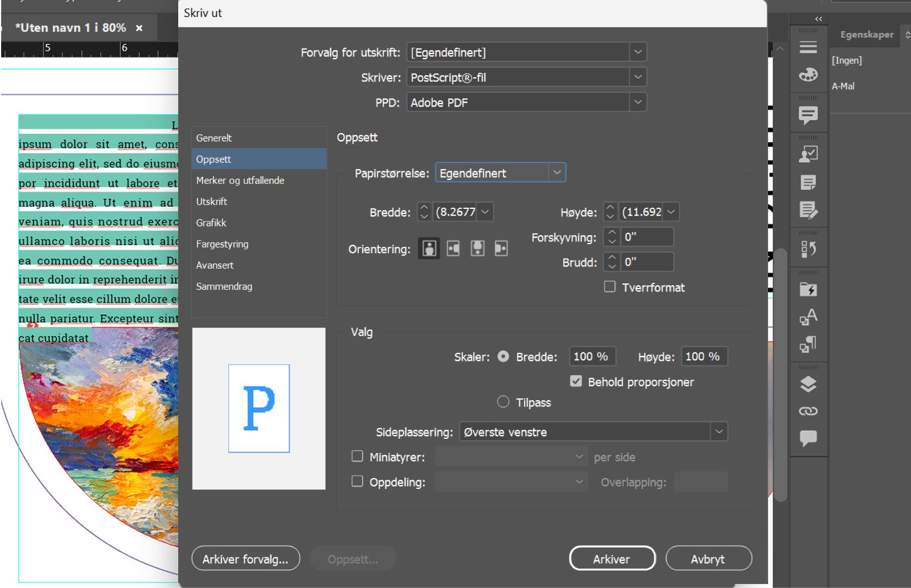Open the folder with lightning bolt panel
911x588 pixels.
point(808,289)
